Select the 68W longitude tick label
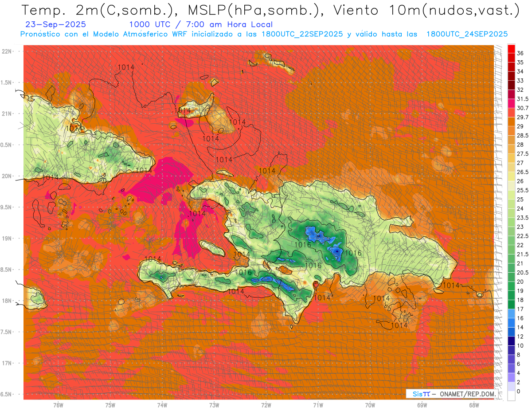The width and height of the screenshot is (532, 411). pos(474,405)
